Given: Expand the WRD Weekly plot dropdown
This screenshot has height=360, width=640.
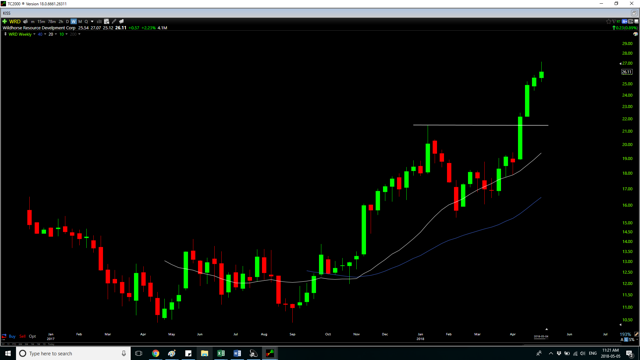Looking at the screenshot, I should click(x=34, y=34).
